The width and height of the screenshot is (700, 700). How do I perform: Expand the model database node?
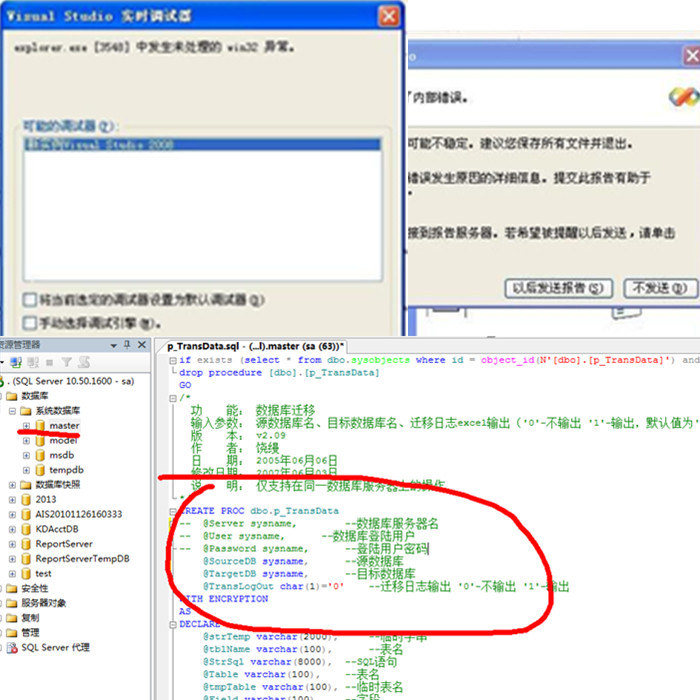tap(26, 441)
